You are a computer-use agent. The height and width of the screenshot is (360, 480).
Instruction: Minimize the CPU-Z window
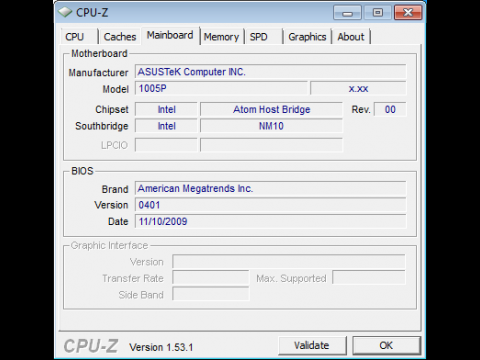[347, 13]
